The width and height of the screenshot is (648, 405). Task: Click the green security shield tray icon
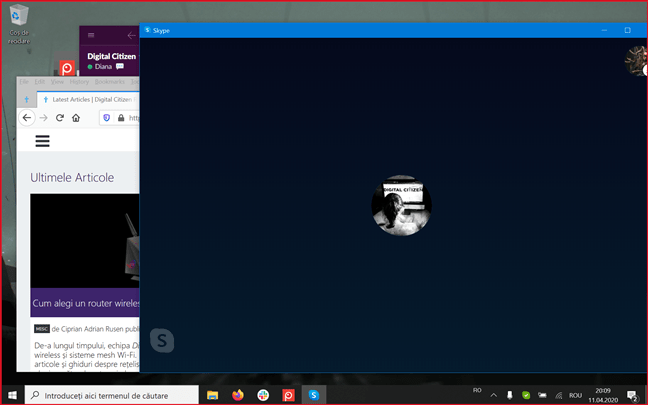[x=526, y=395]
